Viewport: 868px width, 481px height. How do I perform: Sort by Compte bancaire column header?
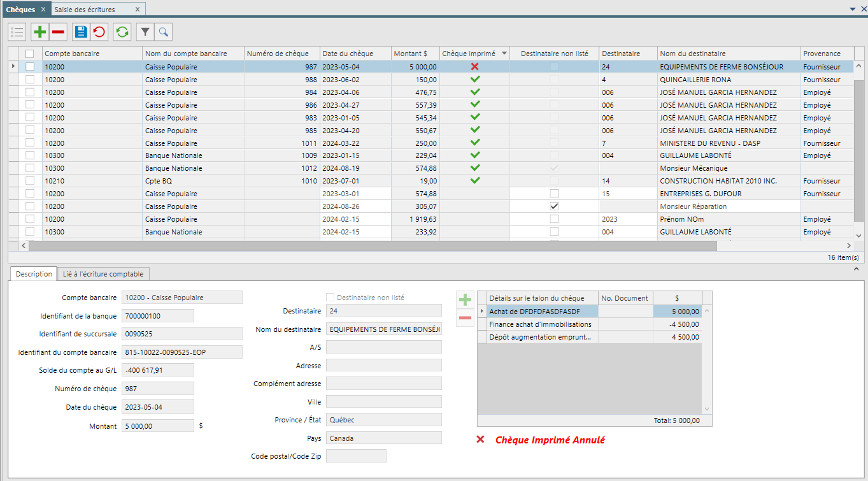pyautogui.click(x=92, y=54)
